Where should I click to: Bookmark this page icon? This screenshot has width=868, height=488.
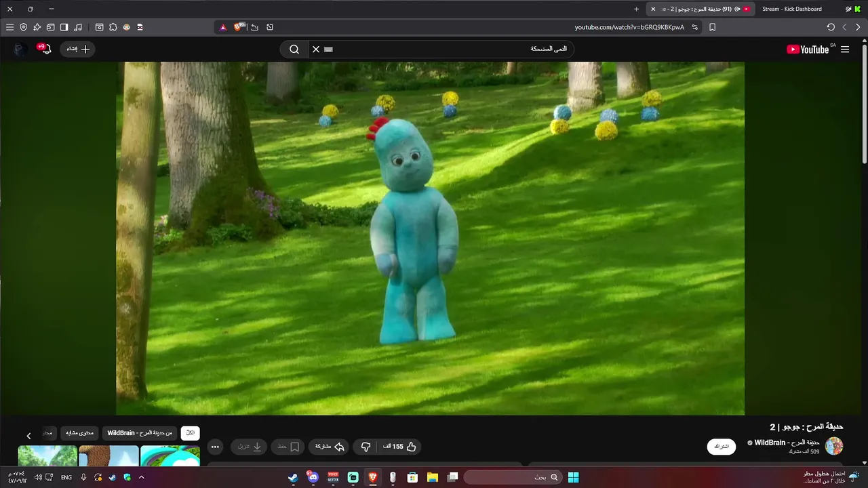[712, 27]
